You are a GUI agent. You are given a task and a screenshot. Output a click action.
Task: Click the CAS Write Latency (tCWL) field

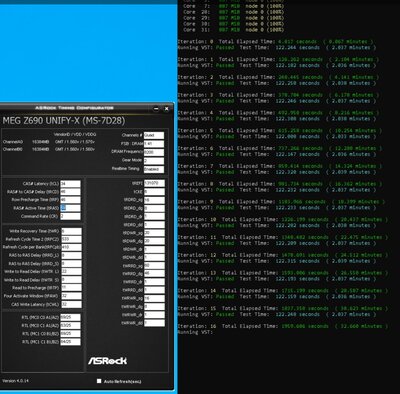click(71, 304)
